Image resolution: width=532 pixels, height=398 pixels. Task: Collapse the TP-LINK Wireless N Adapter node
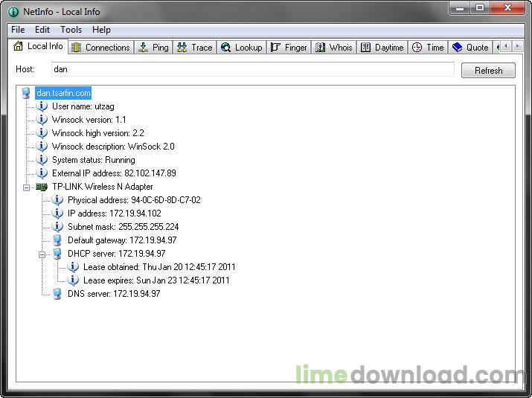coord(27,187)
